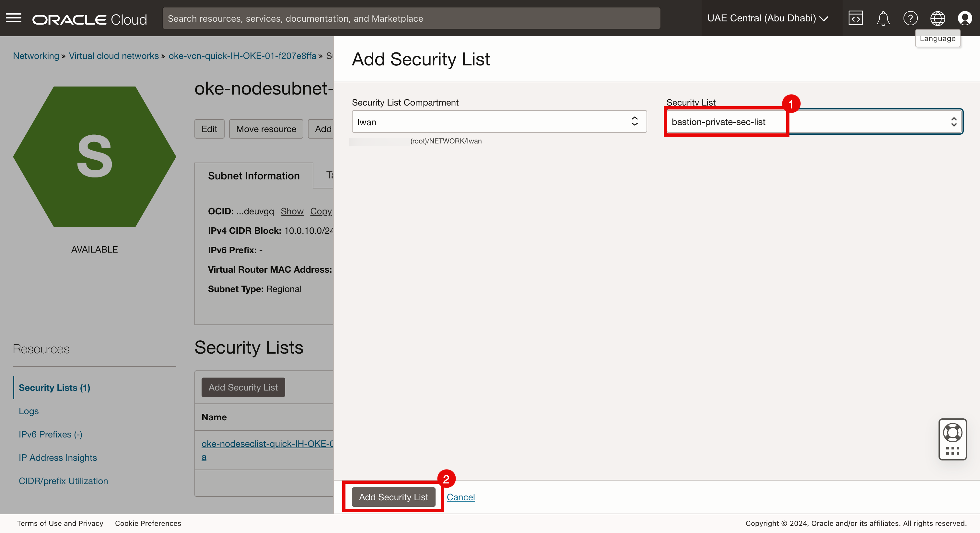Expand the UAE Central region dropdown
The image size is (980, 533).
click(768, 18)
